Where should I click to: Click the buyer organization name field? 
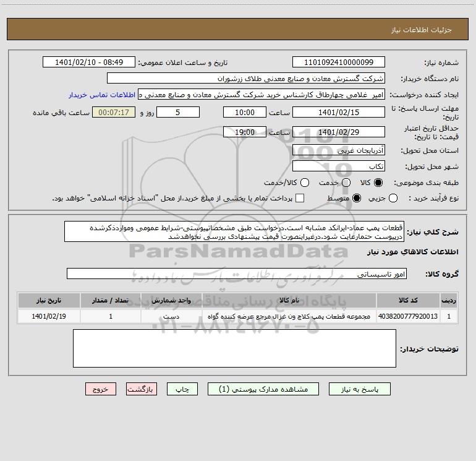tap(246, 78)
